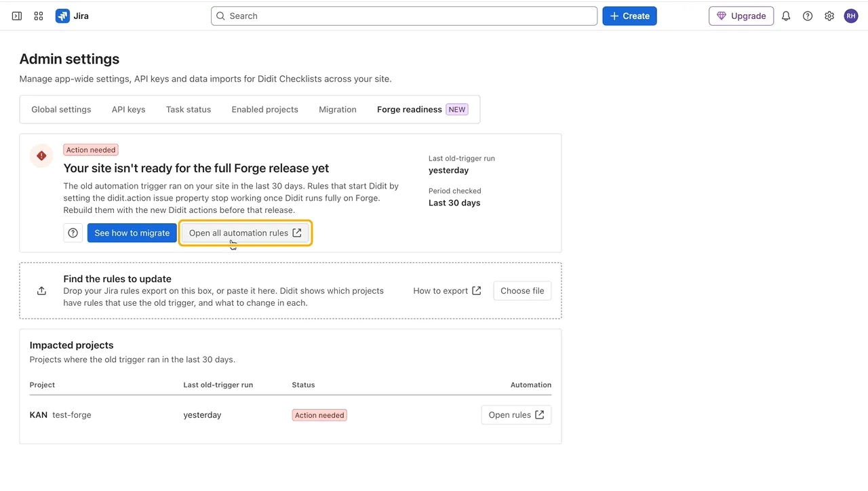Click the Jira logo
The height and width of the screenshot is (491, 868).
(73, 16)
